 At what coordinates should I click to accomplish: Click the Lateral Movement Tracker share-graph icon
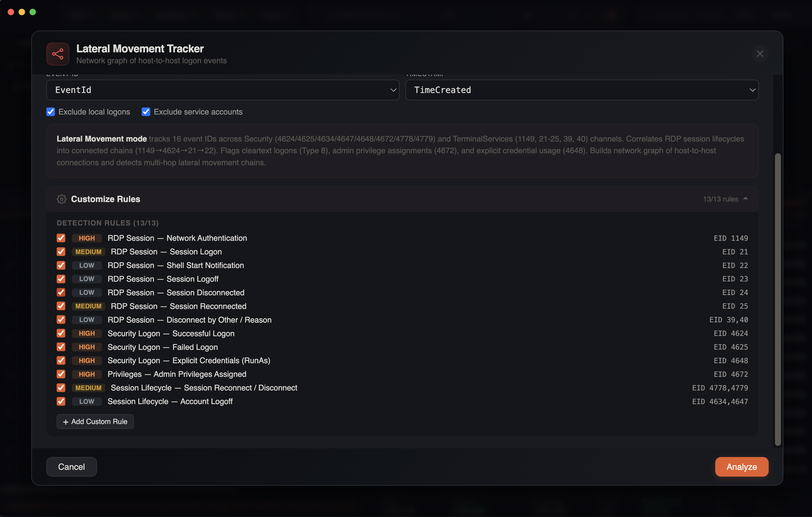58,54
